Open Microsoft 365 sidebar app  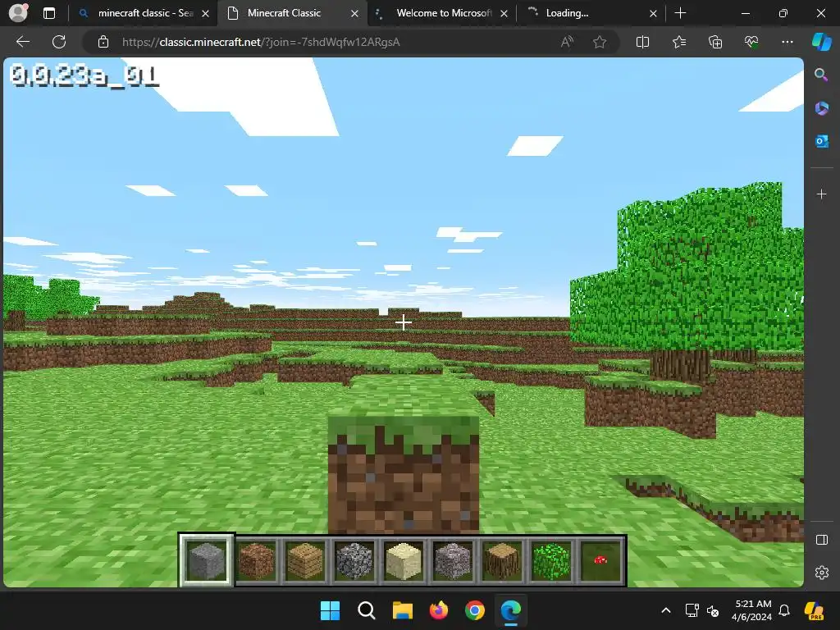[821, 108]
